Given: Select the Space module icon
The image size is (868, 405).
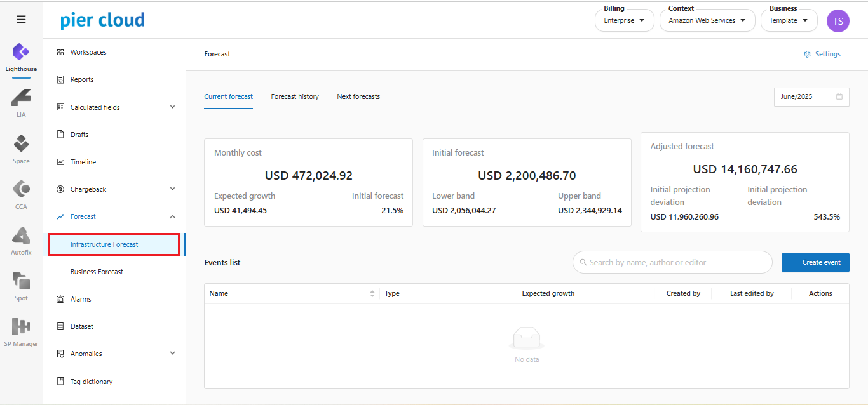Looking at the screenshot, I should 21,144.
